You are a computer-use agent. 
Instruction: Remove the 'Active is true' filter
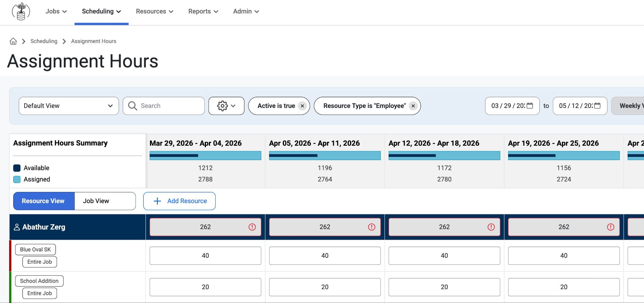tap(302, 106)
